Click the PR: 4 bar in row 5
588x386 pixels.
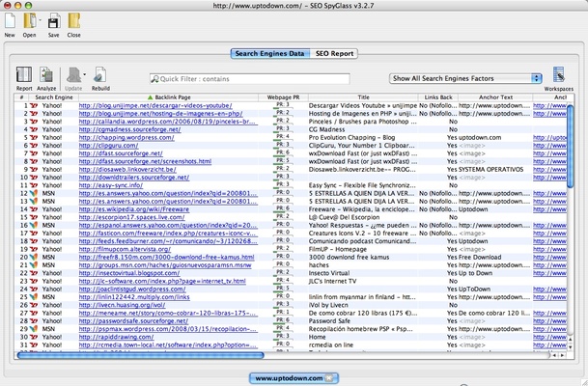283,137
